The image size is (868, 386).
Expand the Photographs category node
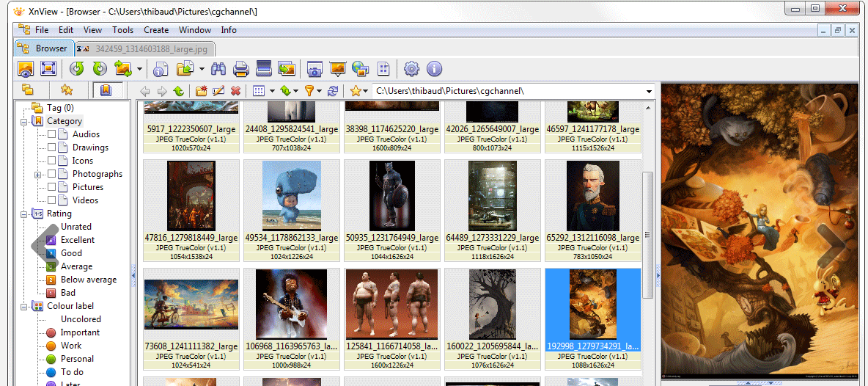[37, 175]
